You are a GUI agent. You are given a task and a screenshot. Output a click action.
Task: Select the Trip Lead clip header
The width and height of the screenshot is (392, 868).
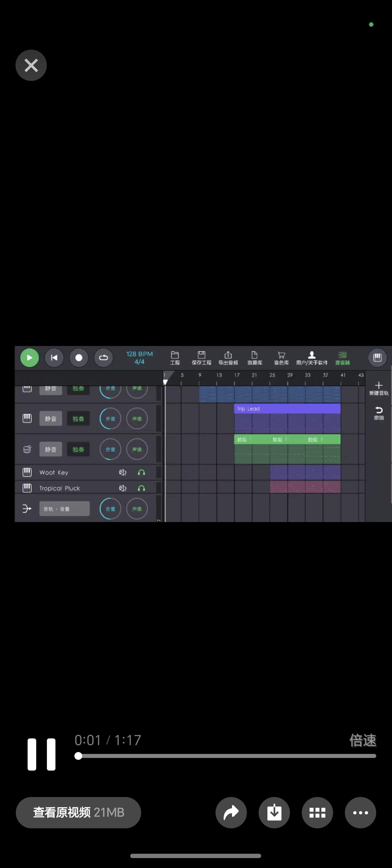[287, 408]
